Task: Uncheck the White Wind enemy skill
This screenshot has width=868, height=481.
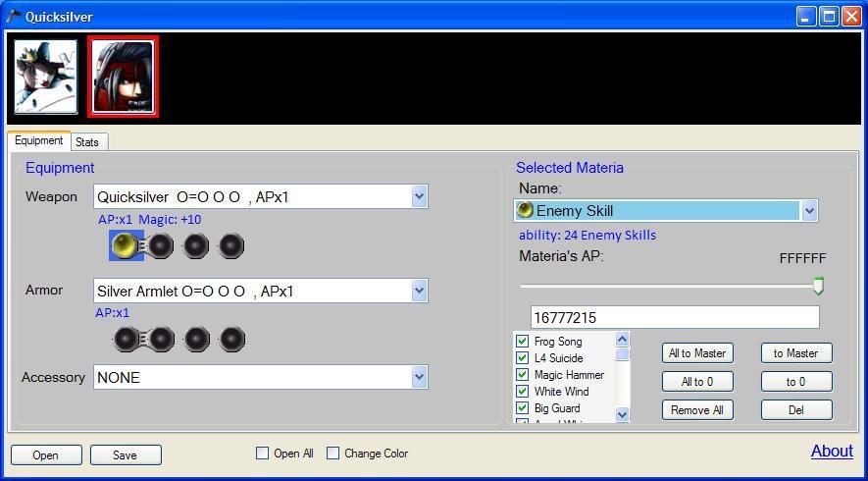Action: (522, 392)
